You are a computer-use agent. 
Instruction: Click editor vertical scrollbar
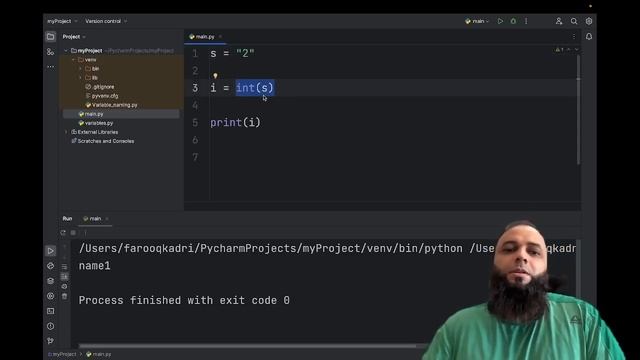pos(578,109)
